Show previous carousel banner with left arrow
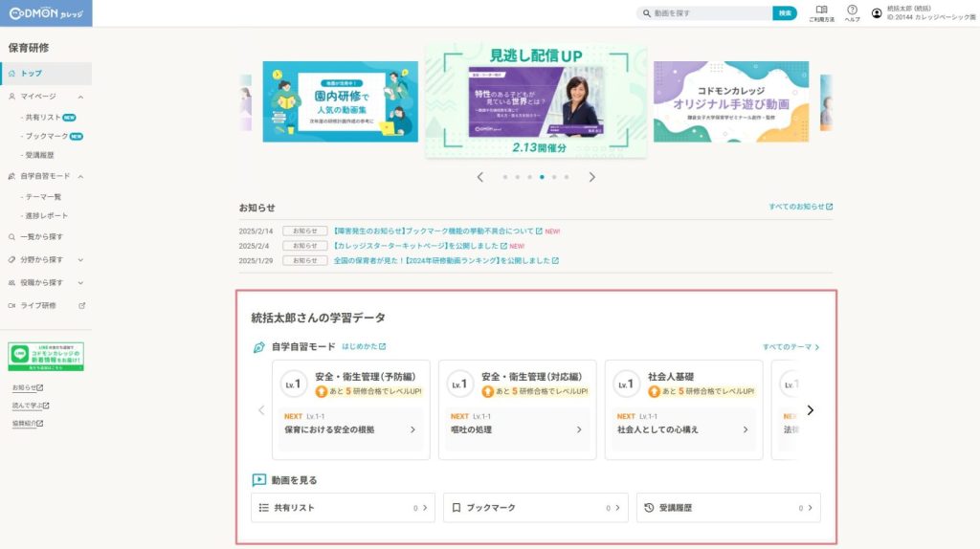The image size is (980, 549). (x=480, y=177)
